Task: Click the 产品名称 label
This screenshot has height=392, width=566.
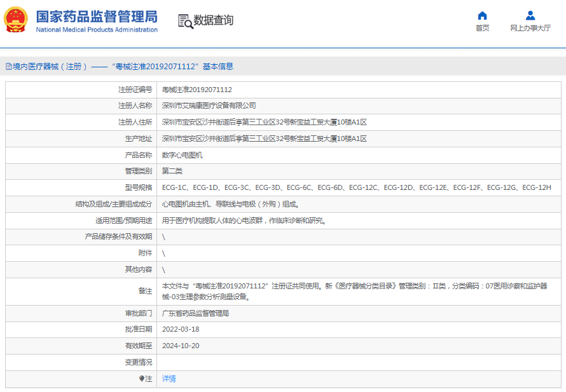Action: [139, 155]
